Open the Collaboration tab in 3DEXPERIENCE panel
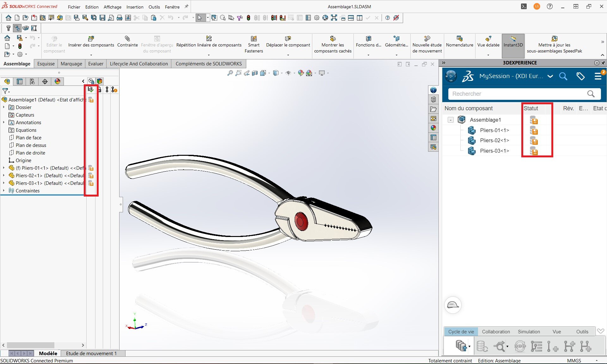Image resolution: width=607 pixels, height=364 pixels. click(495, 331)
